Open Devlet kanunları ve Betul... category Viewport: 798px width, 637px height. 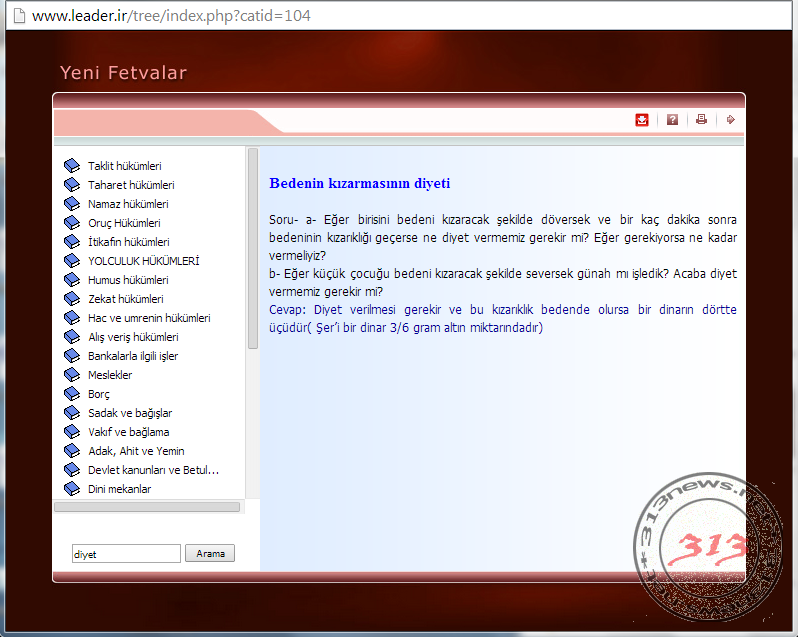click(x=154, y=470)
